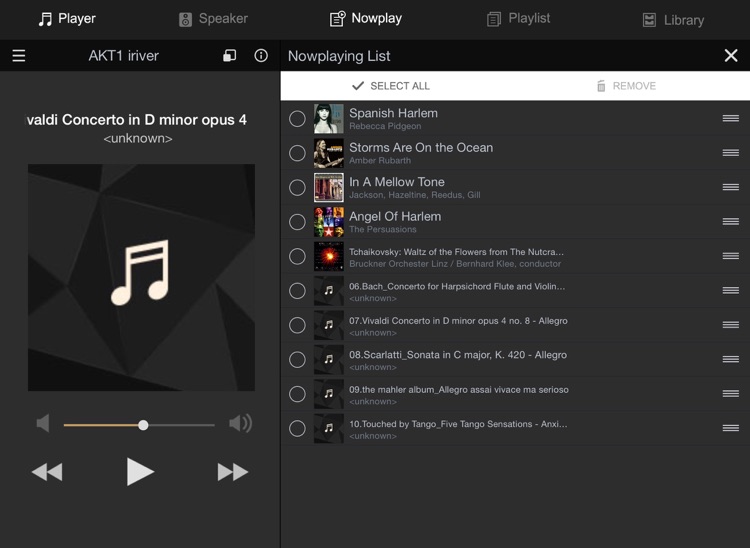The width and height of the screenshot is (750, 548).
Task: Switch to the Library tab
Action: click(x=673, y=20)
